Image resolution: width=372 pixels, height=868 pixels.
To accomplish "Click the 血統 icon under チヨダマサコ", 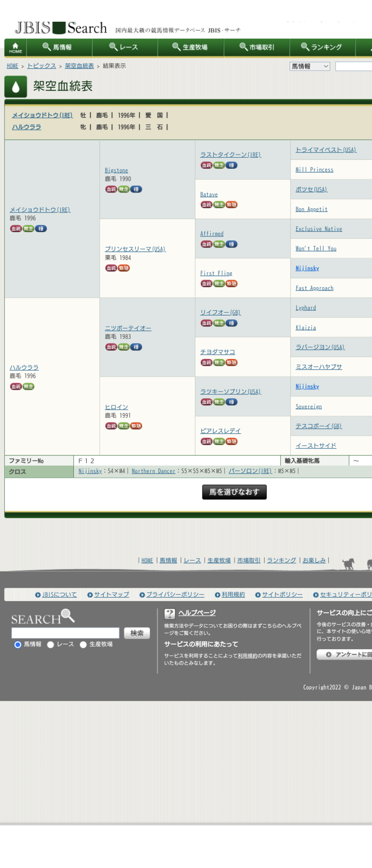I will coord(207,363).
